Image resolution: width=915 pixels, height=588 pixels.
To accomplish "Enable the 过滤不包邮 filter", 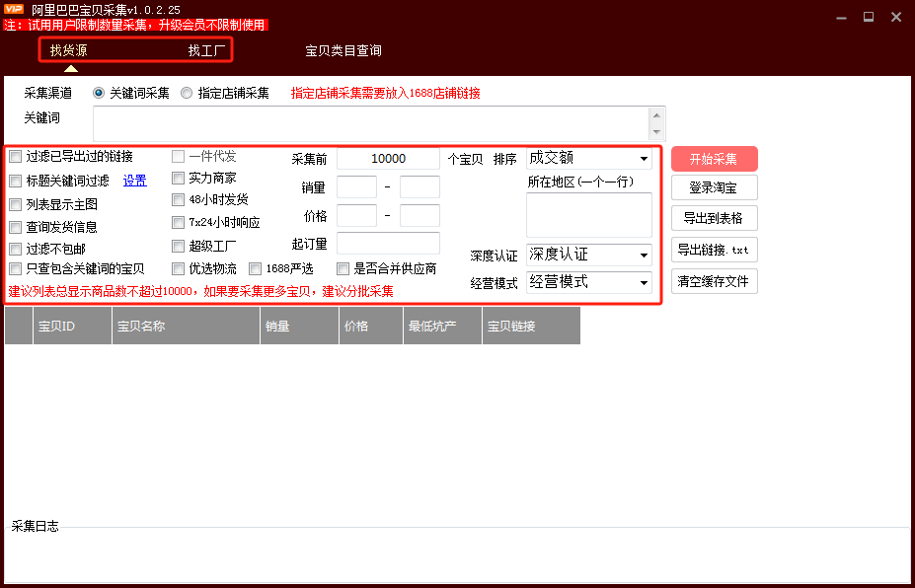I will 15,246.
